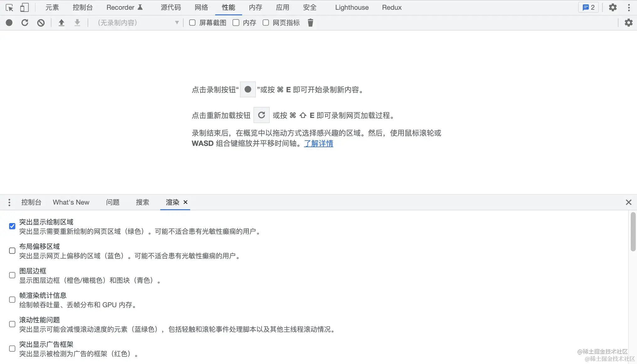Click the reload-and-record button
637x364 pixels.
coord(25,23)
